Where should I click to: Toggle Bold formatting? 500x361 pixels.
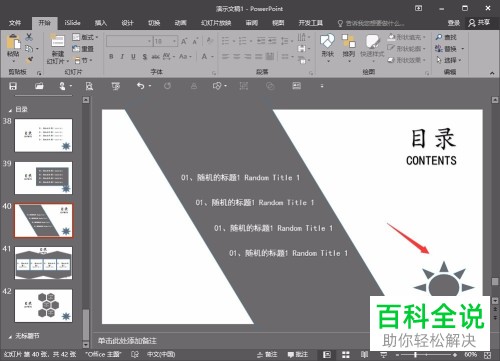(111, 57)
